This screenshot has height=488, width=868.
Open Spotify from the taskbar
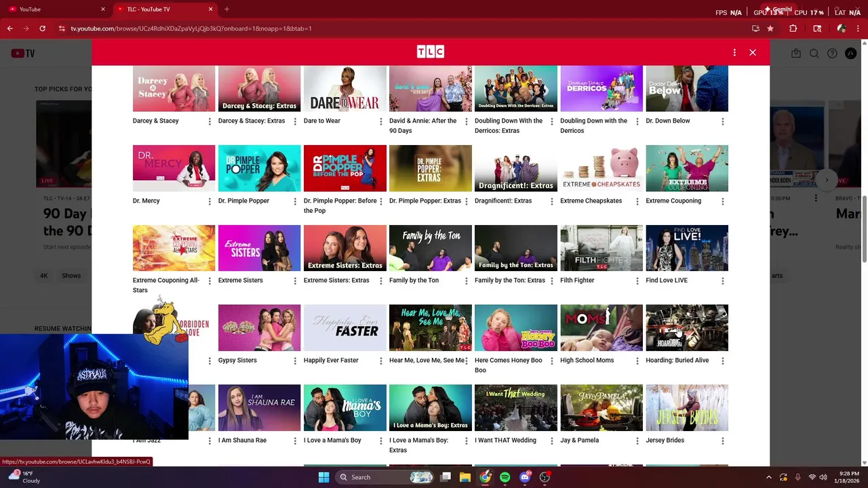[x=505, y=477]
